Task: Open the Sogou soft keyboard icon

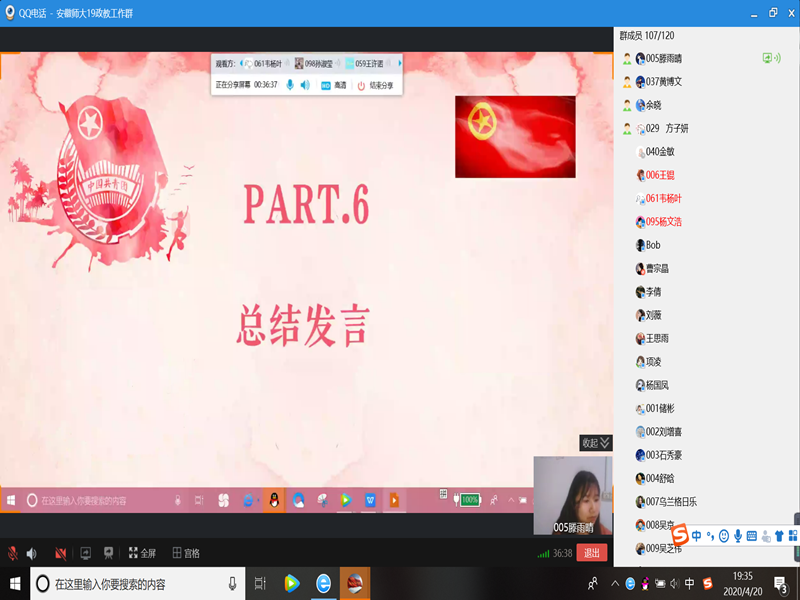Action: point(752,536)
